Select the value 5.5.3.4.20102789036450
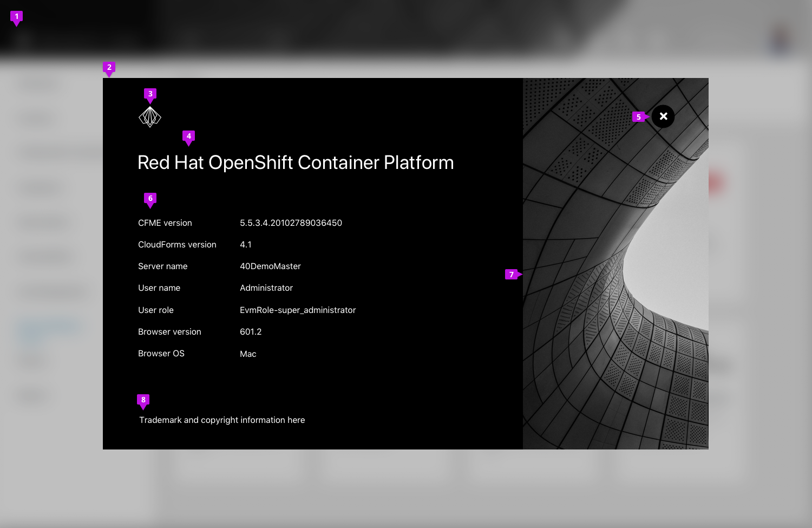The width and height of the screenshot is (812, 528). [x=291, y=223]
